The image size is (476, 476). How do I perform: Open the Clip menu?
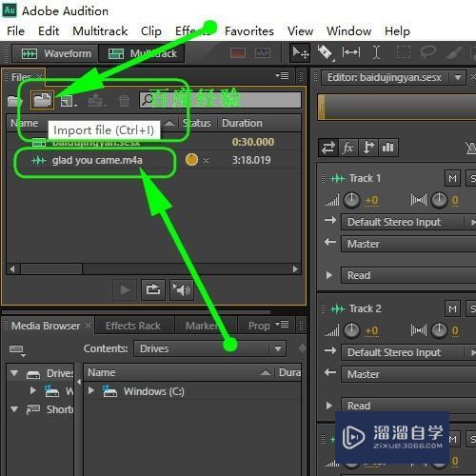(x=151, y=31)
